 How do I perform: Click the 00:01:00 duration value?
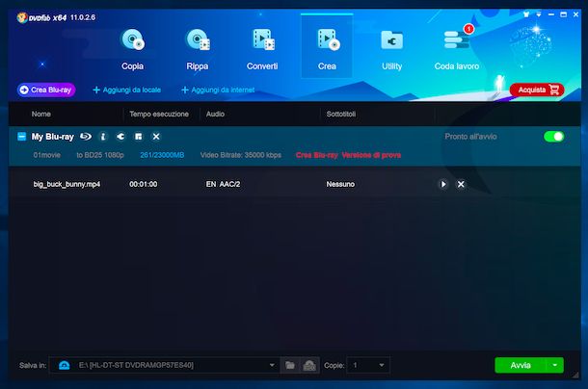coord(144,184)
